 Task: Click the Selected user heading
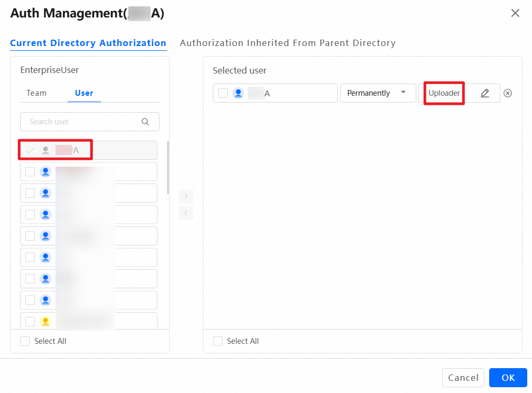(x=239, y=70)
